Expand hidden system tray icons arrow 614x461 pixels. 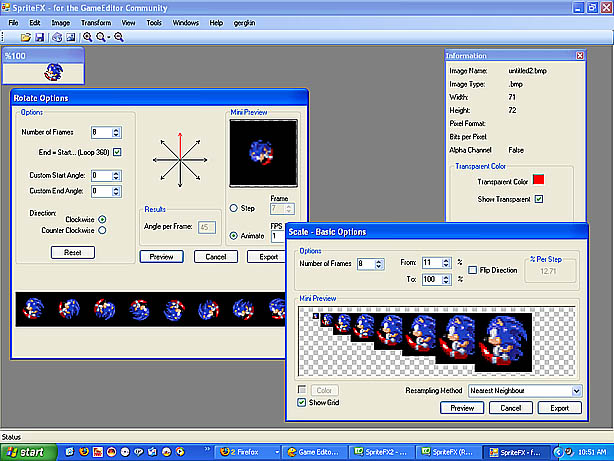click(x=558, y=452)
